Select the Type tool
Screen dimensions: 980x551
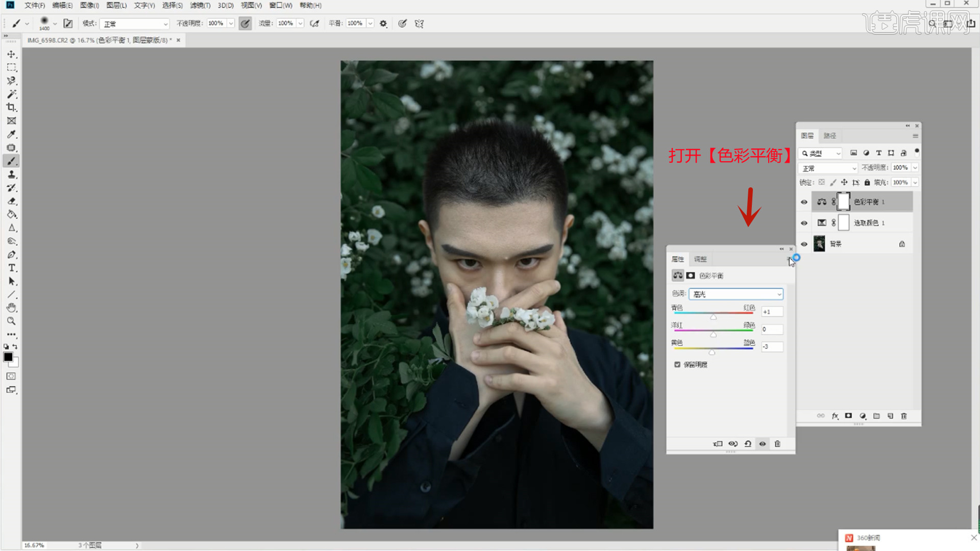pyautogui.click(x=11, y=268)
